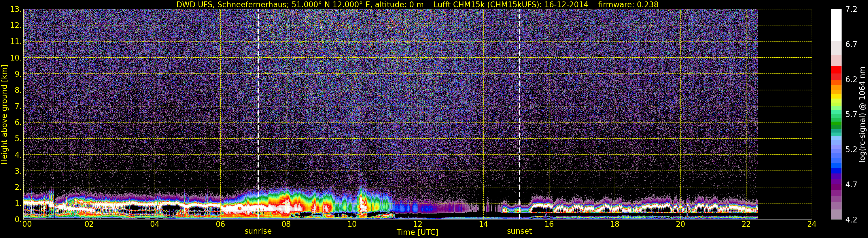
Task: Click the height axis tick label 5.
Action: click(18, 139)
